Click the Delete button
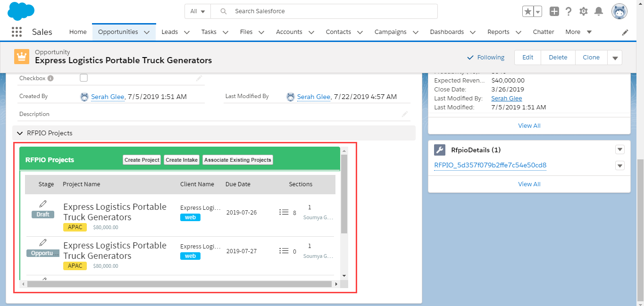The image size is (644, 306). 558,58
